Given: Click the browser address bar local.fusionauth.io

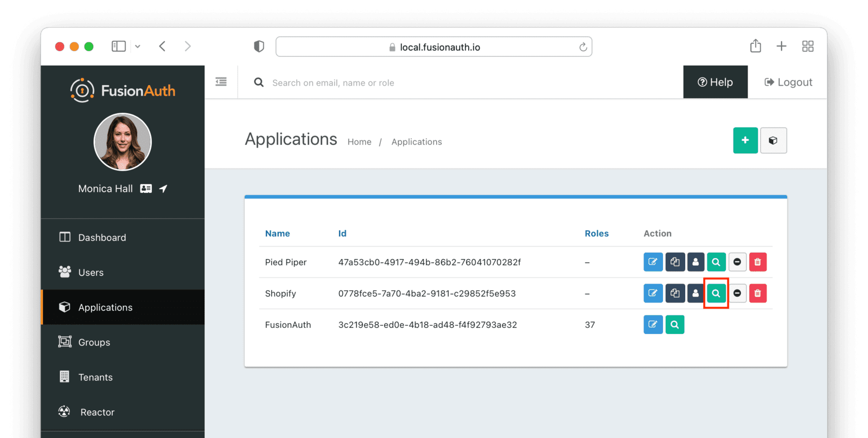Looking at the screenshot, I should coord(434,47).
